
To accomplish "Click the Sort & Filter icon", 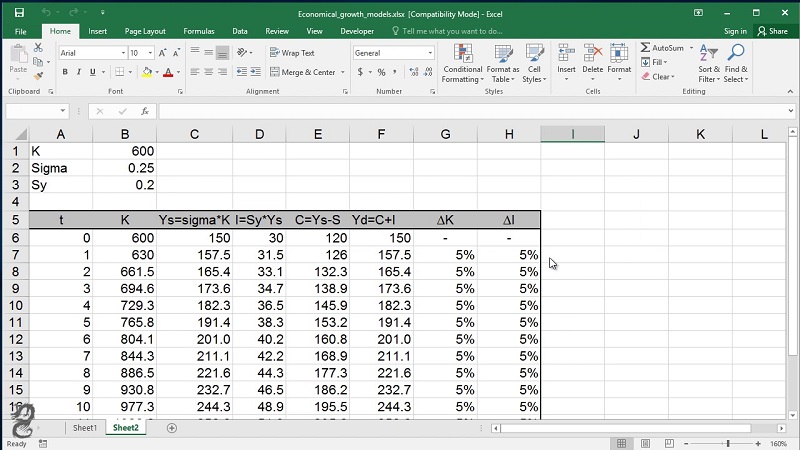I will tap(709, 62).
